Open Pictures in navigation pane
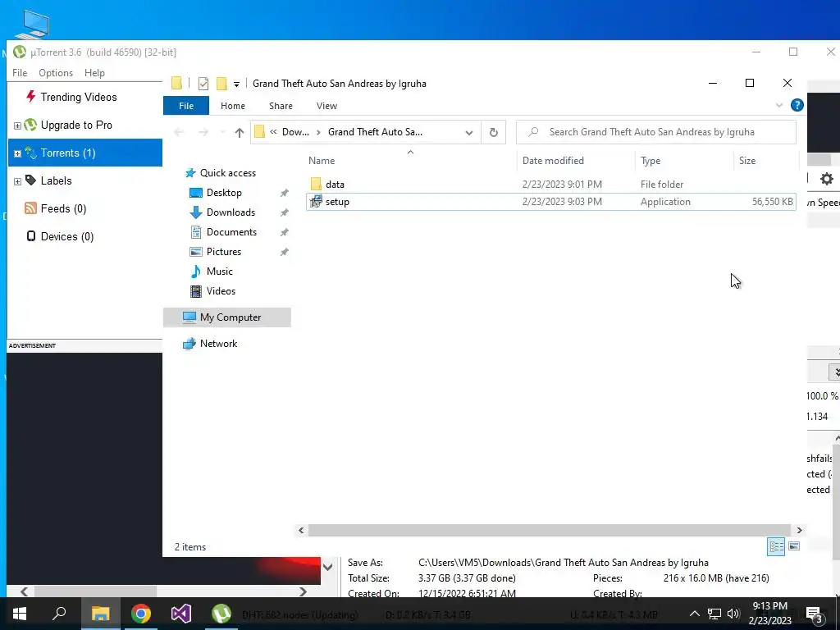Viewport: 840px width, 630px height. pos(223,252)
